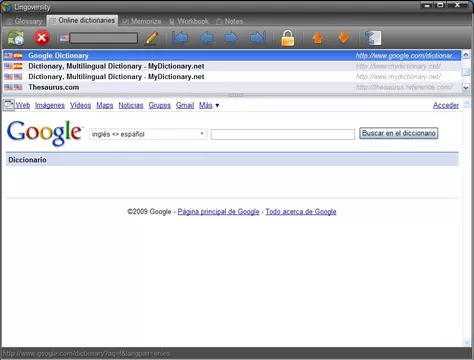Click scroll down arrow of dictionary list
The width and height of the screenshot is (474, 360).
(x=466, y=87)
